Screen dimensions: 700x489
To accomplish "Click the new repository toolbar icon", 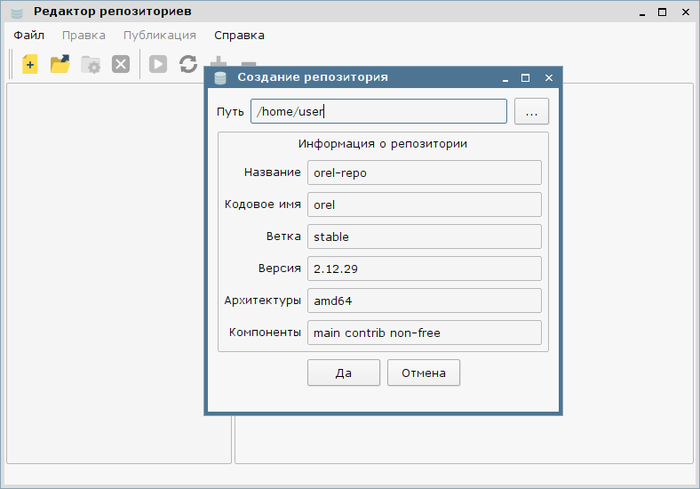I will pos(30,65).
